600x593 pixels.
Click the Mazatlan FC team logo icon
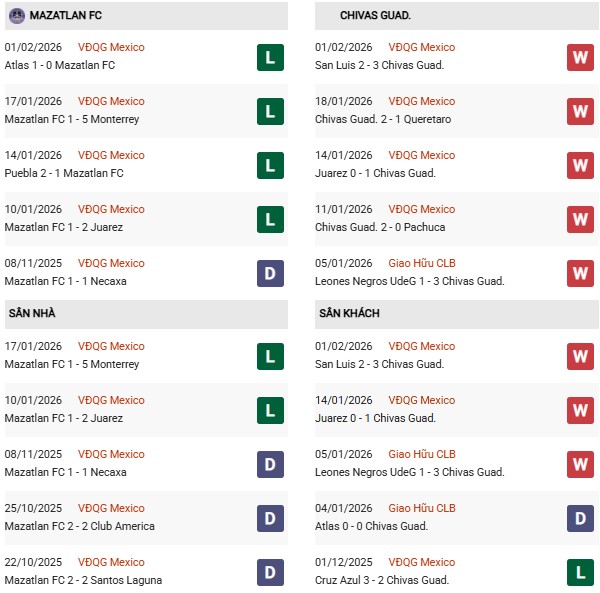point(17,16)
